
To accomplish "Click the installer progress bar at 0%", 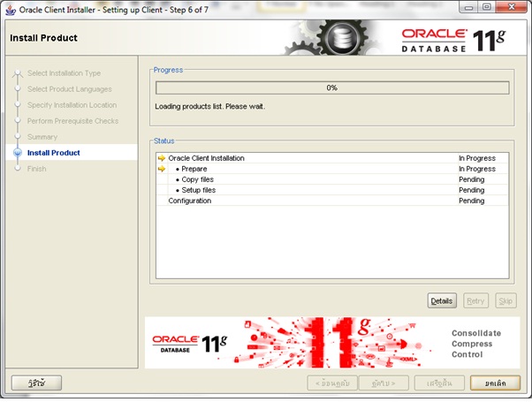I will coord(332,87).
